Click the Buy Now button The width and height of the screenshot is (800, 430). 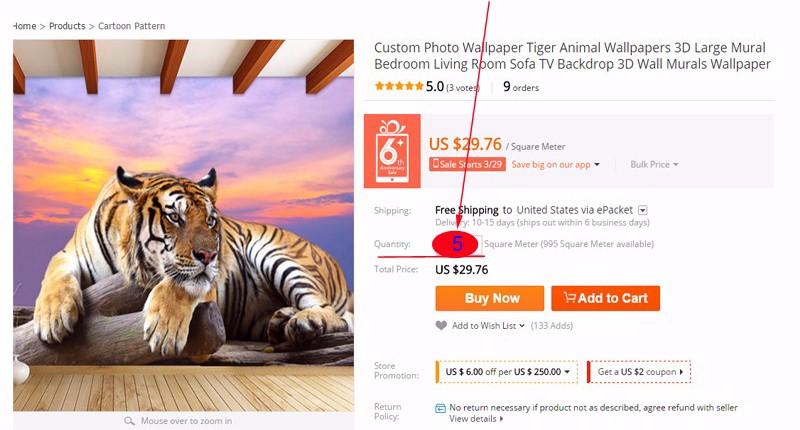tap(490, 298)
